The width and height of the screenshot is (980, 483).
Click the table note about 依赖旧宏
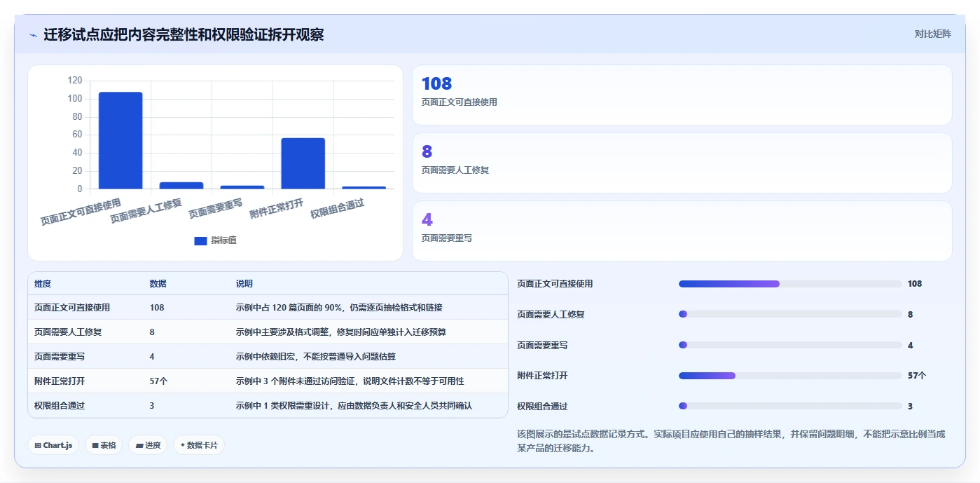(316, 356)
